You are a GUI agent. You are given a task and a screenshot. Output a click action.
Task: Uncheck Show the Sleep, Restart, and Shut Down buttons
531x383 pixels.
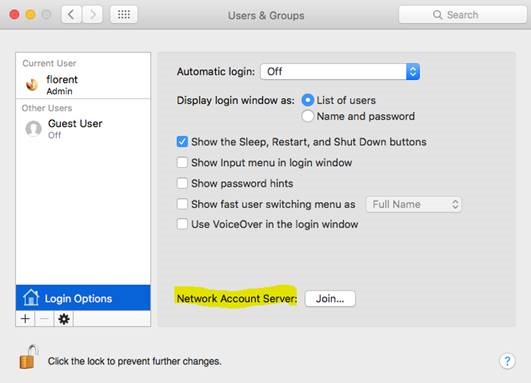[x=182, y=142]
